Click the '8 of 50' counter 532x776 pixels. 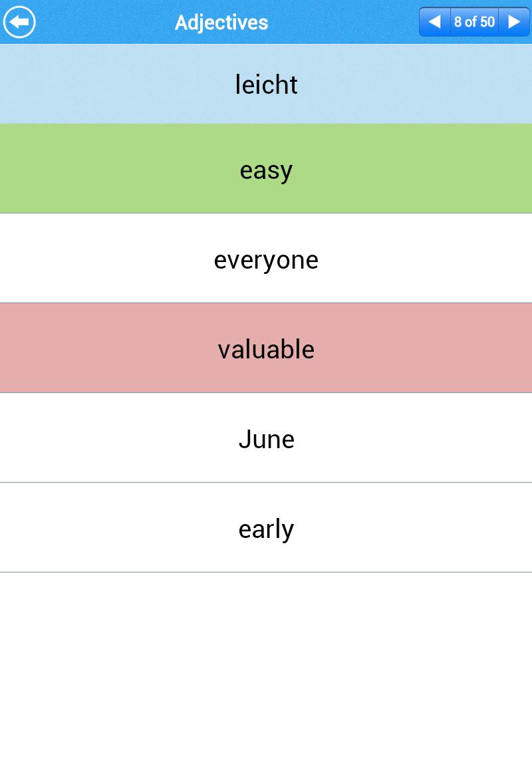474,22
